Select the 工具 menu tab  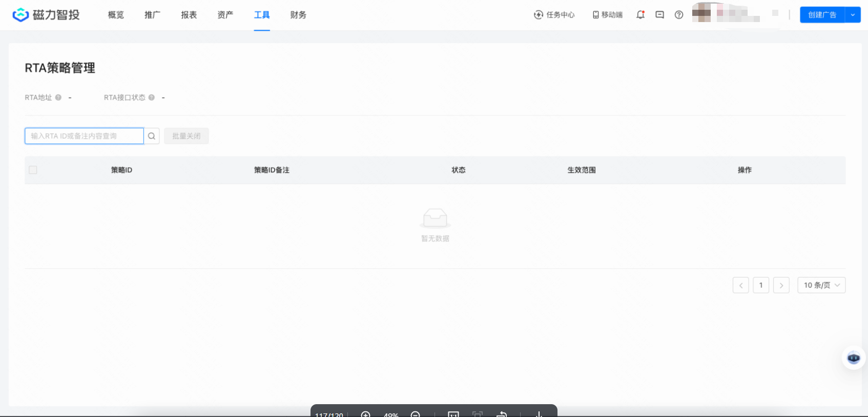(262, 15)
